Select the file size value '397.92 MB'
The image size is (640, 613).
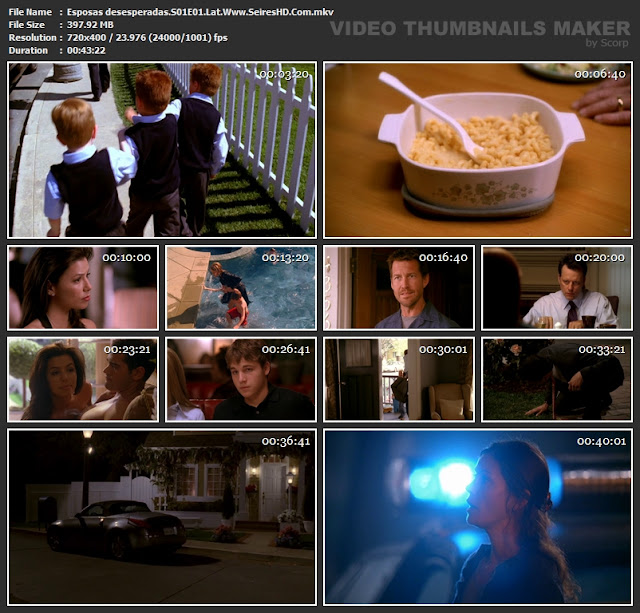pos(90,25)
